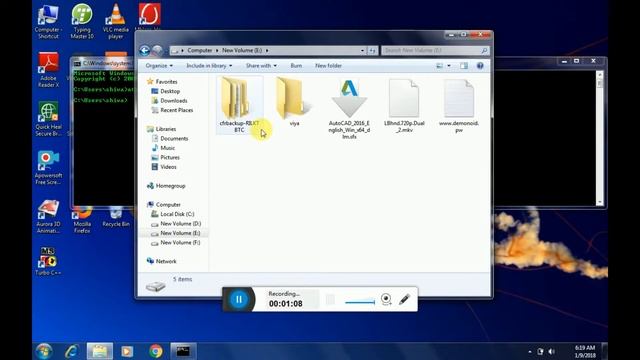The image size is (640, 360).
Task: Open the Organize menu
Action: point(159,66)
